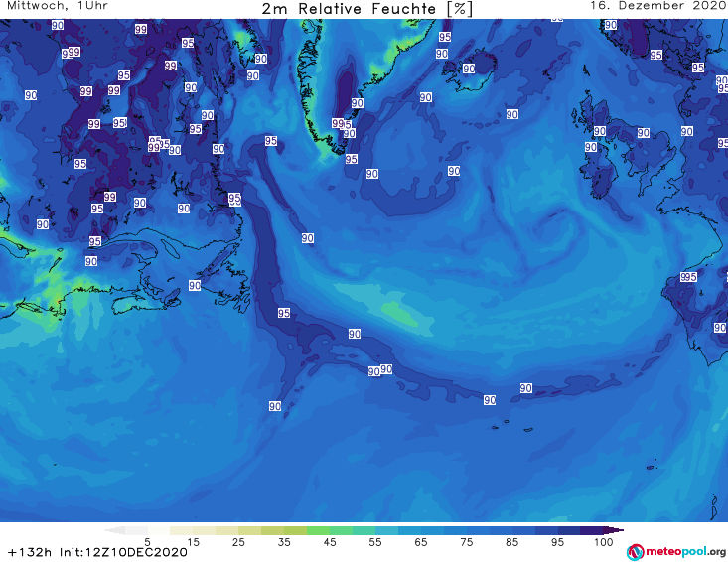Click the 'Mittwoch, 1Uhr' time label

click(58, 6)
